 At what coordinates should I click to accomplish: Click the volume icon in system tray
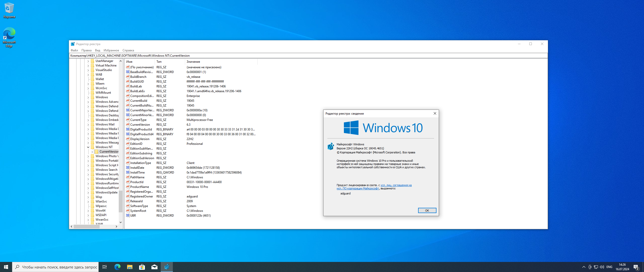(x=602, y=267)
